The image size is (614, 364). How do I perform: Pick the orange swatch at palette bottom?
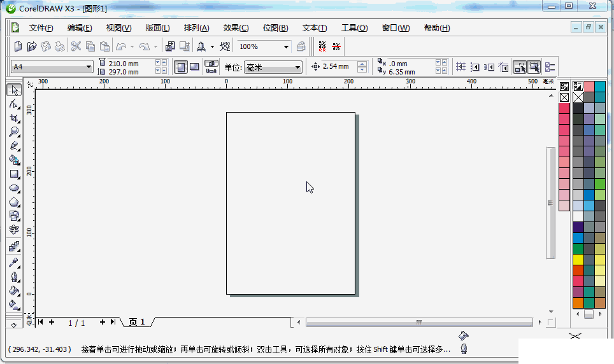[578, 302]
